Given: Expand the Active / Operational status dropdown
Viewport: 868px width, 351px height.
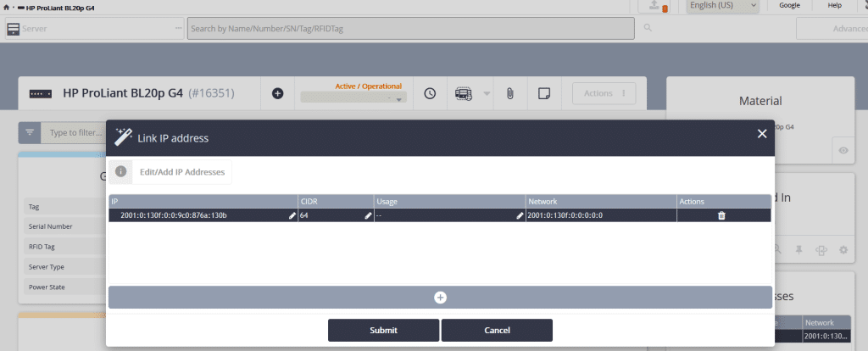Looking at the screenshot, I should (353, 98).
